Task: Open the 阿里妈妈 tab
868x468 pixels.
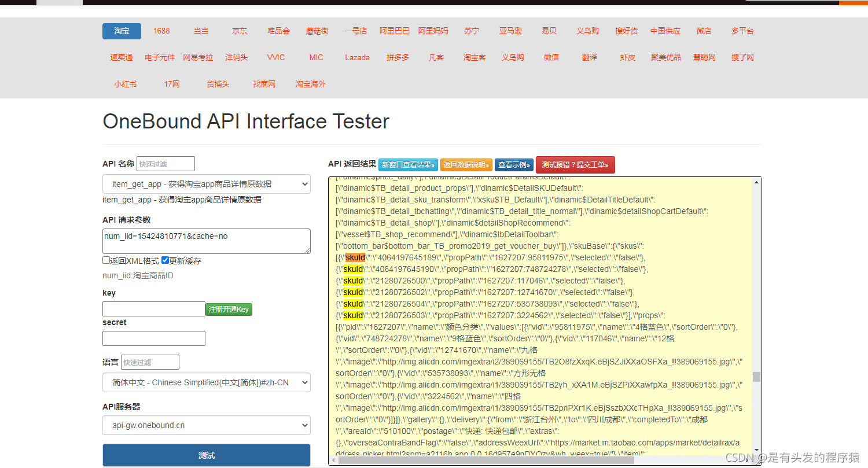Action: click(433, 31)
